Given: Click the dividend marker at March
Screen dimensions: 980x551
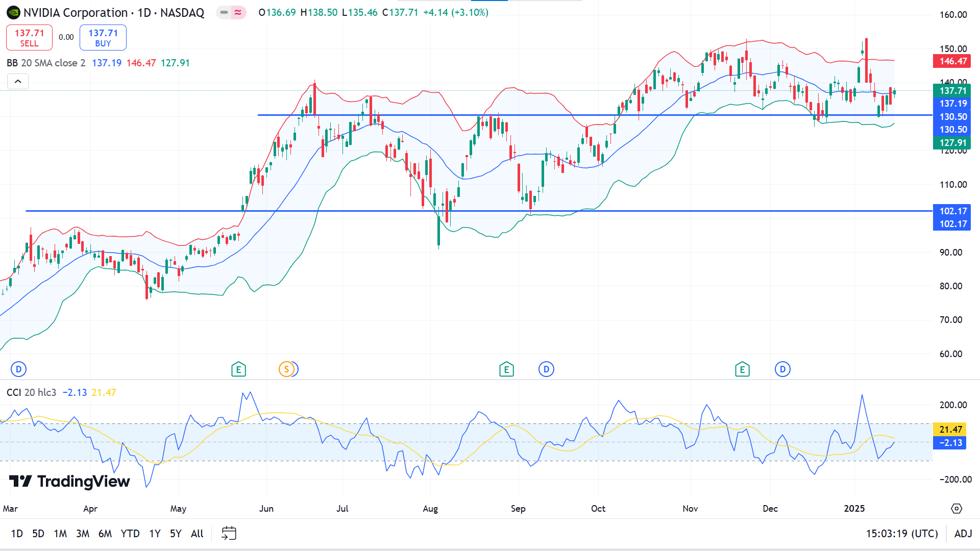Looking at the screenshot, I should point(18,369).
